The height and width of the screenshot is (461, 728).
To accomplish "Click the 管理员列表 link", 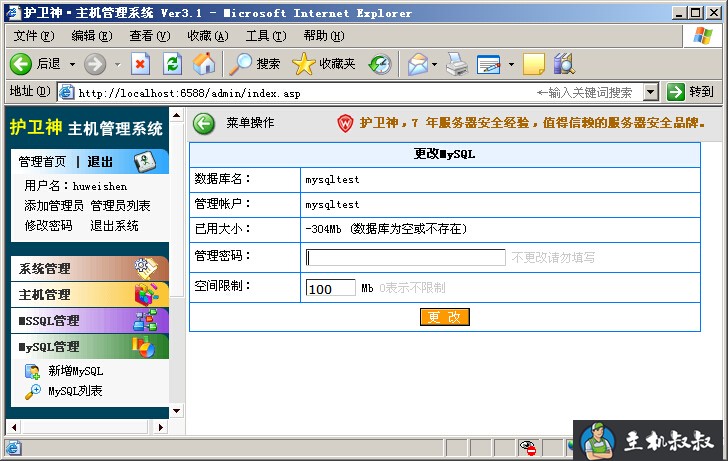I will [120, 206].
